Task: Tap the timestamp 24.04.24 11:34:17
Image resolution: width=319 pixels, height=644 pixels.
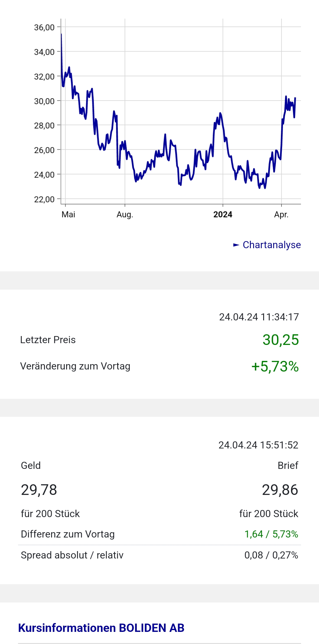Action: [259, 317]
